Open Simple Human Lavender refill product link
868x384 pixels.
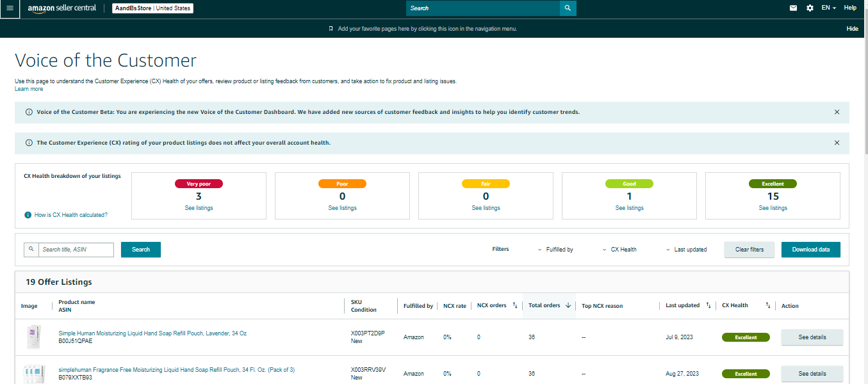pos(152,333)
